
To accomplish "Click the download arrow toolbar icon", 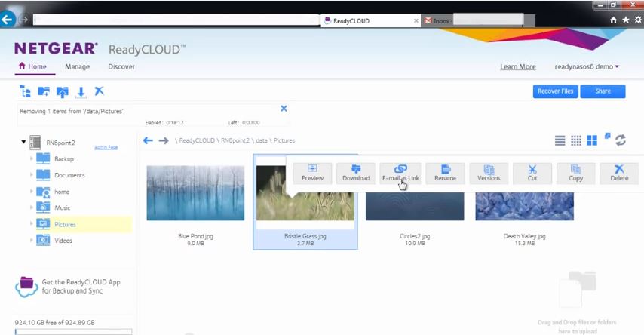I will point(81,91).
